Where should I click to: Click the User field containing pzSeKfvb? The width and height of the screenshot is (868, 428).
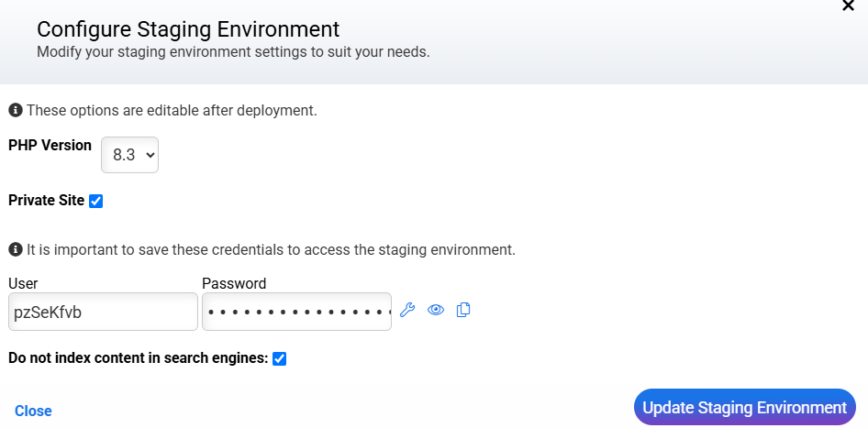point(103,312)
